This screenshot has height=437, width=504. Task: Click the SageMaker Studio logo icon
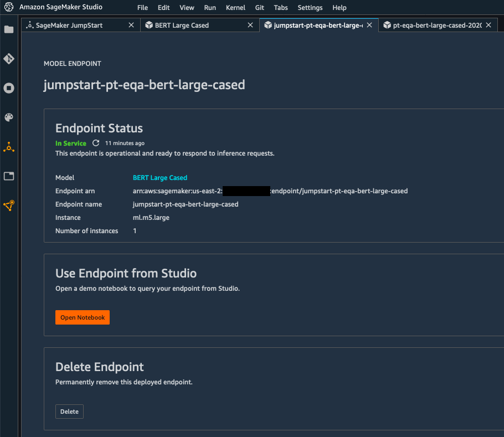8,8
